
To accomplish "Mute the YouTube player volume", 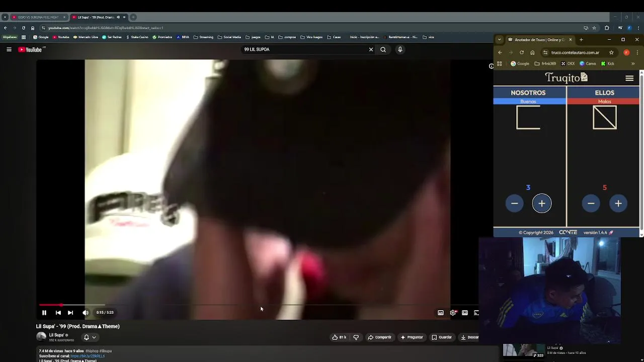I will pyautogui.click(x=86, y=313).
